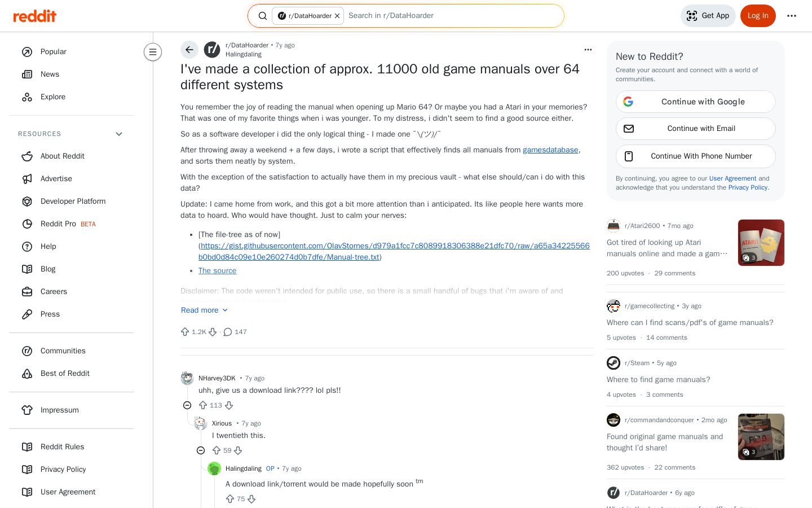Focus the Search in r/DataHoarder field
This screenshot has height=508, width=812.
(451, 16)
